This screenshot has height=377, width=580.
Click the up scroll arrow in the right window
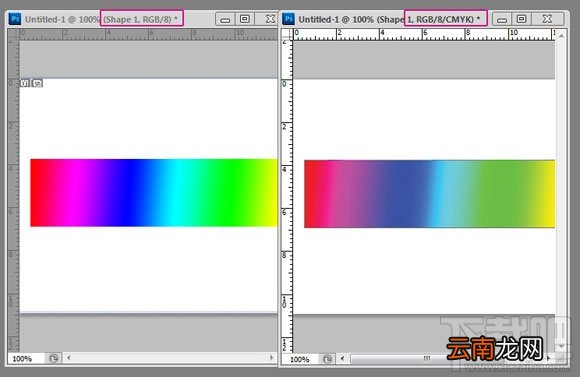coord(561,36)
